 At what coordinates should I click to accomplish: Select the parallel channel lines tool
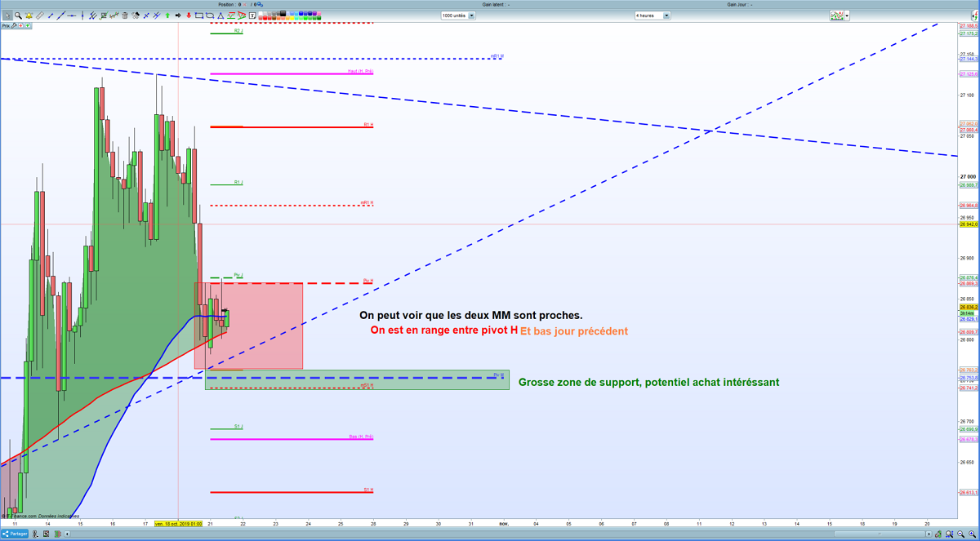pyautogui.click(x=92, y=16)
